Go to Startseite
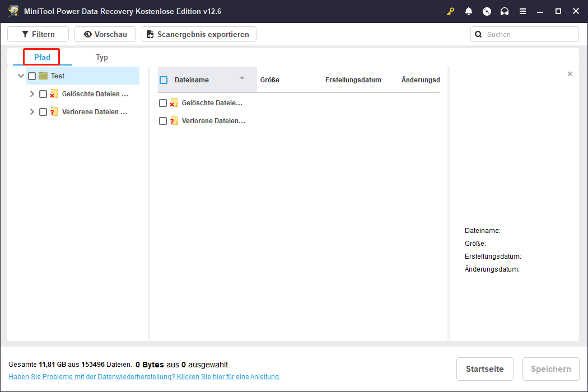The width and height of the screenshot is (588, 392). tap(484, 368)
